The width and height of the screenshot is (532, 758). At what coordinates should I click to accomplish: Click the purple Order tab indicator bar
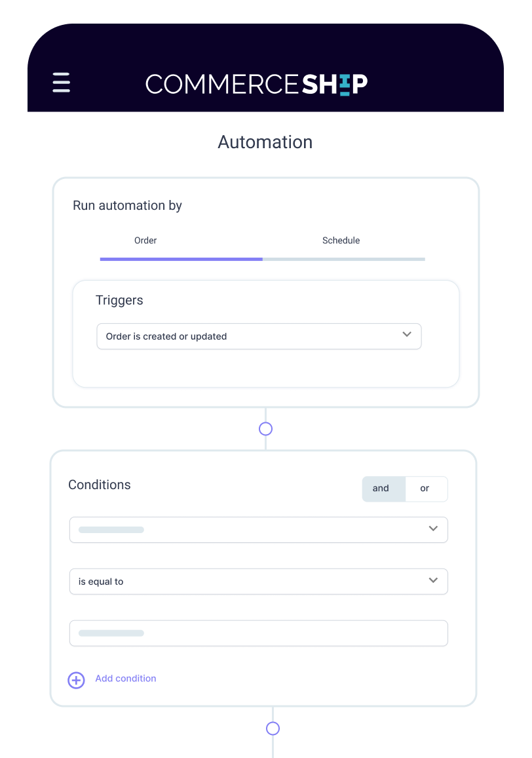tap(181, 259)
